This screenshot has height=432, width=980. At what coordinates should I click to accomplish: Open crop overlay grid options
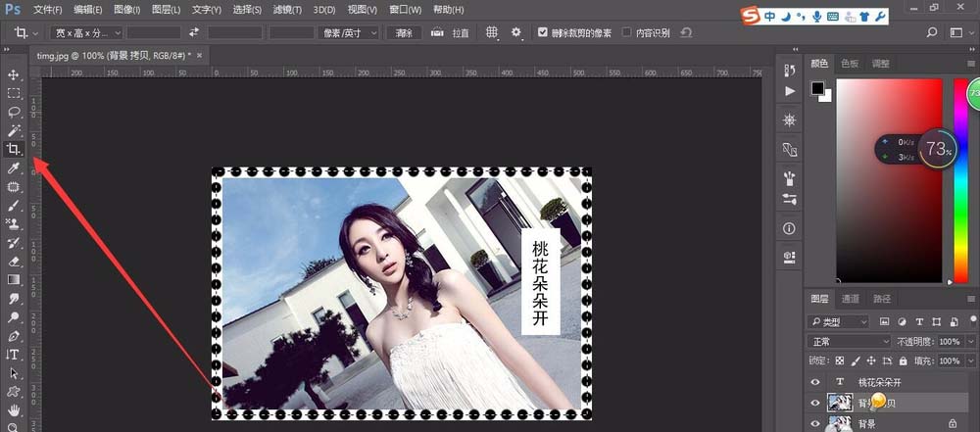pyautogui.click(x=492, y=32)
